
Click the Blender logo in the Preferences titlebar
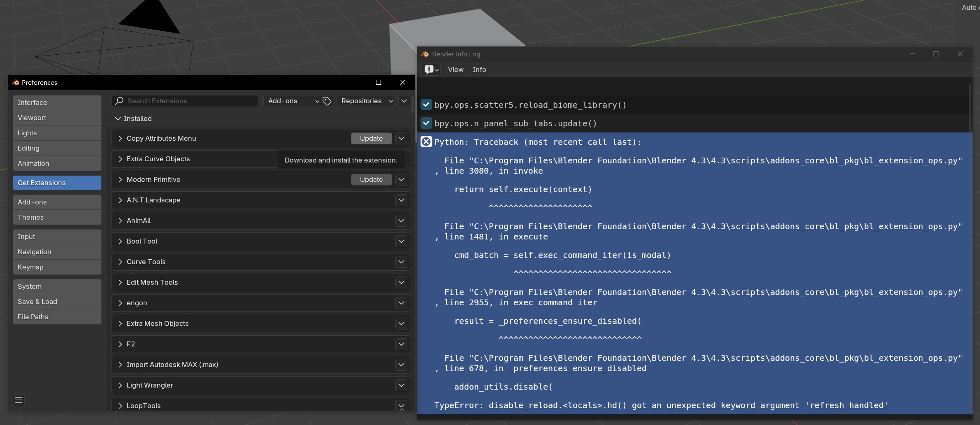(x=15, y=82)
